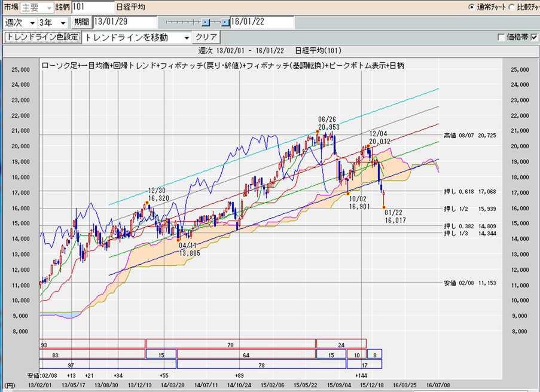Click the red cycle box labeled 64
Image resolution: width=540 pixels, height=392 pixels.
(x=246, y=354)
